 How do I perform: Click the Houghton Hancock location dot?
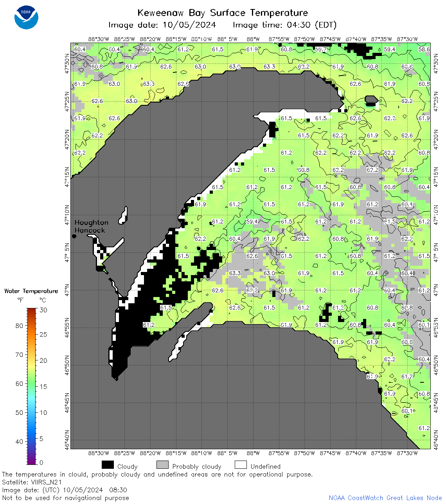click(x=74, y=236)
